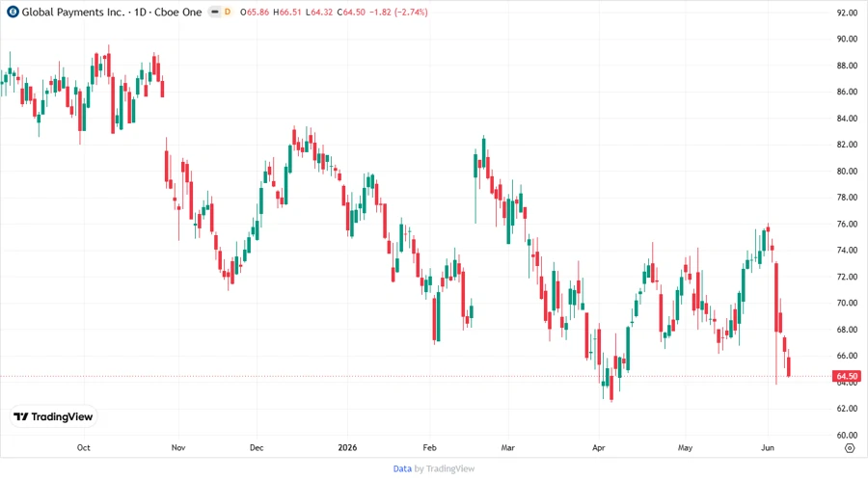Click the change value −1.82 (−2.74%)

tap(398, 12)
